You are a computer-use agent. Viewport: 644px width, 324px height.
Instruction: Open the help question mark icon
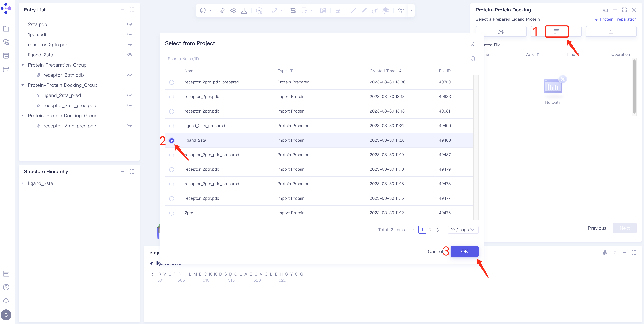(x=6, y=287)
